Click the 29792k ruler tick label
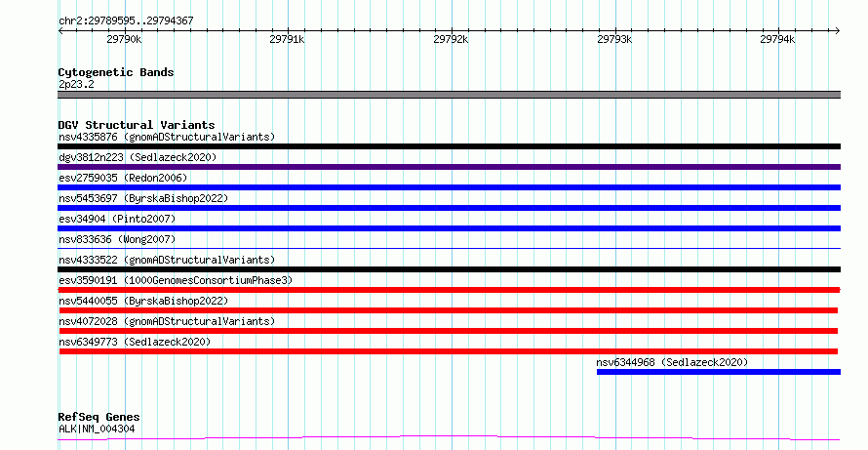 tap(451, 39)
